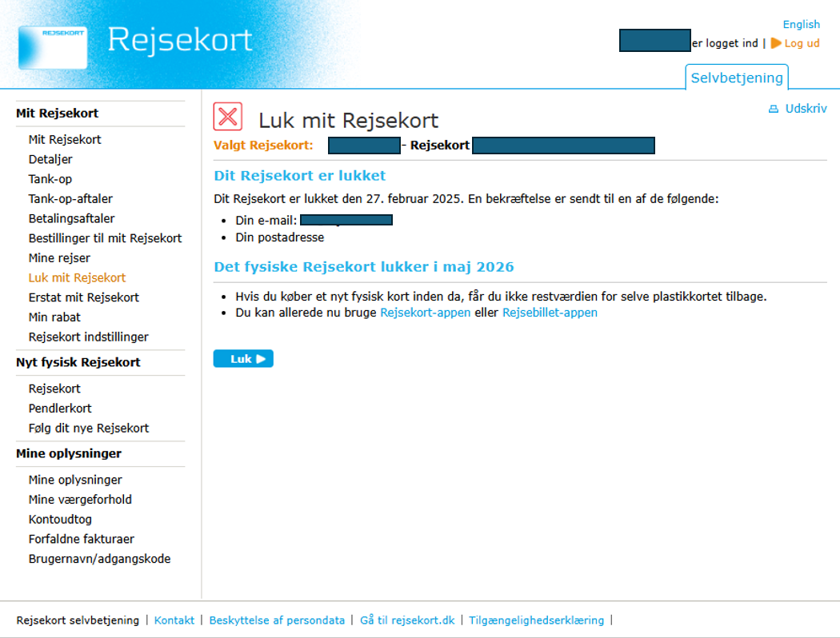Open Mine rejser in sidebar
The width and height of the screenshot is (840, 638).
[x=59, y=258]
